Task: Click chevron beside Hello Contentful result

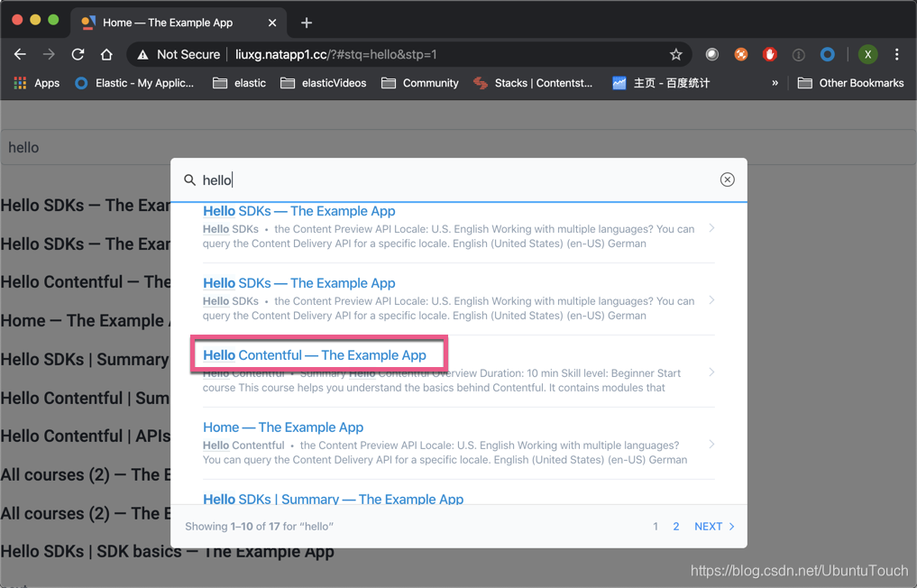Action: [711, 372]
